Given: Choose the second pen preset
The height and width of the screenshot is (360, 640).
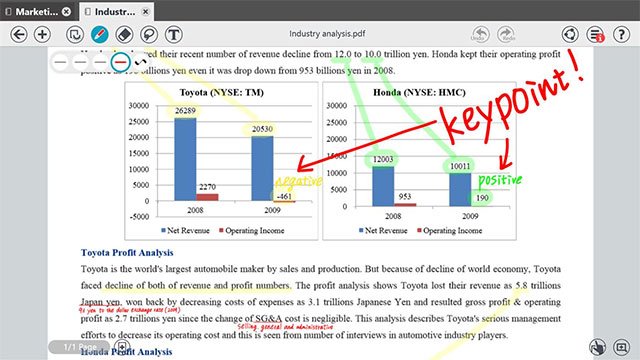Looking at the screenshot, I should click(x=80, y=62).
